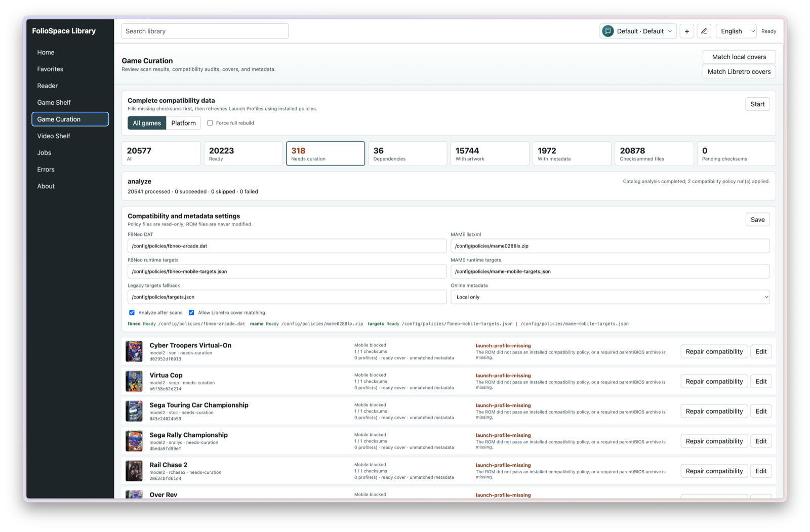Open Jobs in sidebar

tap(70, 152)
